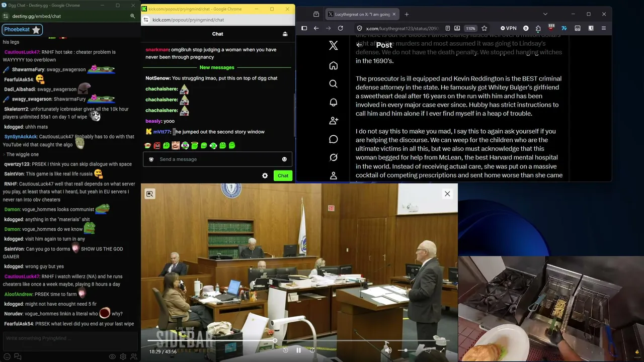Image resolution: width=644 pixels, height=362 pixels.
Task: Open Destiny.gg chat settings gear
Action: (x=123, y=356)
